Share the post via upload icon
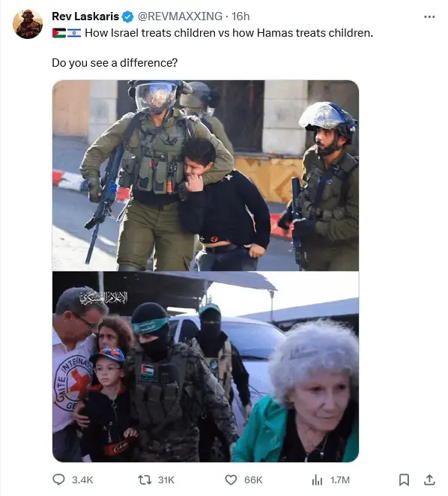The width and height of the screenshot is (448, 496). click(429, 480)
